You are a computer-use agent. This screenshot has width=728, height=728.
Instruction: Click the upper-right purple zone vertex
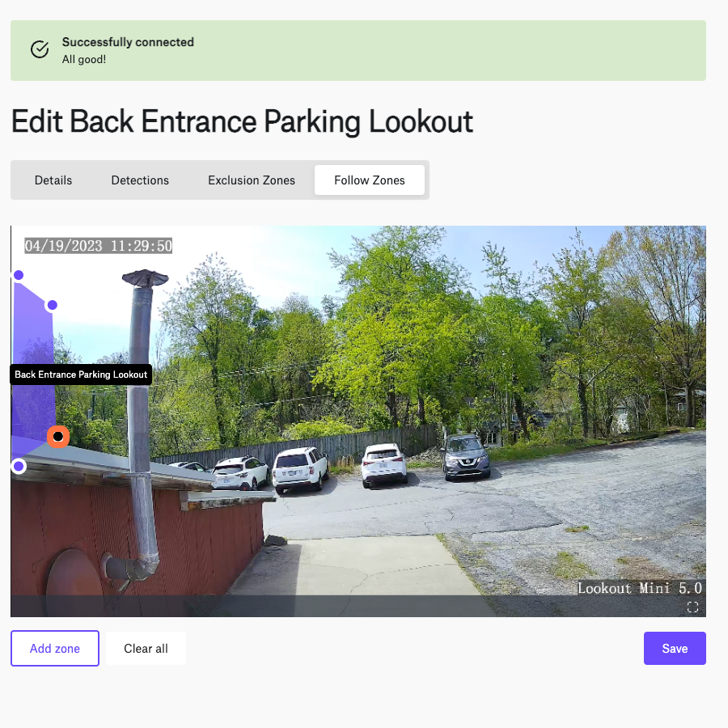pos(53,305)
